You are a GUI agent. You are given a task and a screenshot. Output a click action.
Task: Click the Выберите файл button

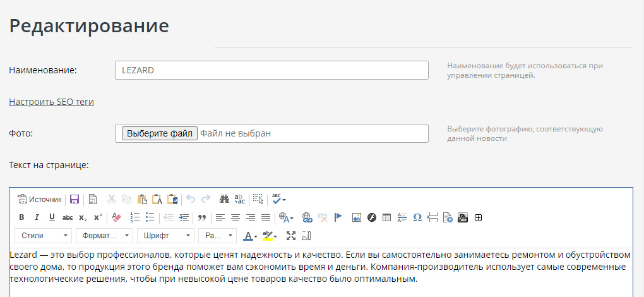point(159,133)
